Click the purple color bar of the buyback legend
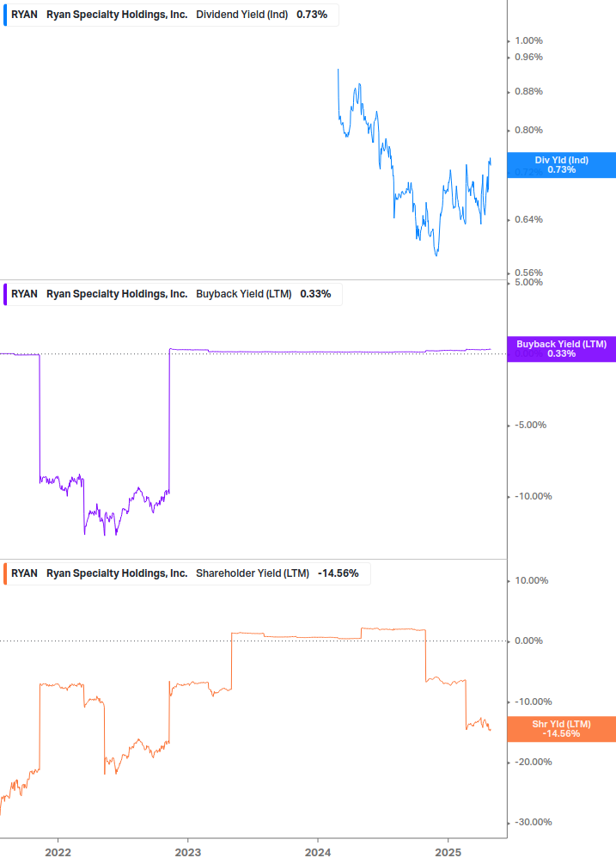Image resolution: width=616 pixels, height=864 pixels. (x=5, y=294)
